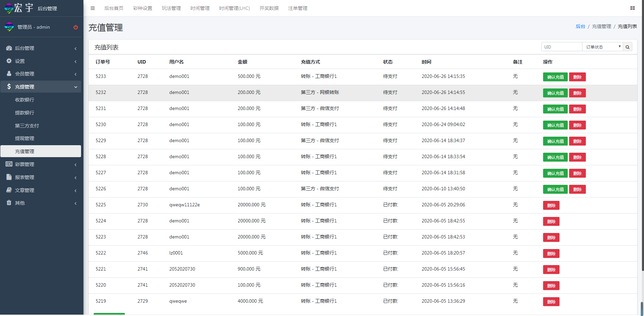Delete paid order 5225
This screenshot has width=644, height=316.
tap(551, 205)
